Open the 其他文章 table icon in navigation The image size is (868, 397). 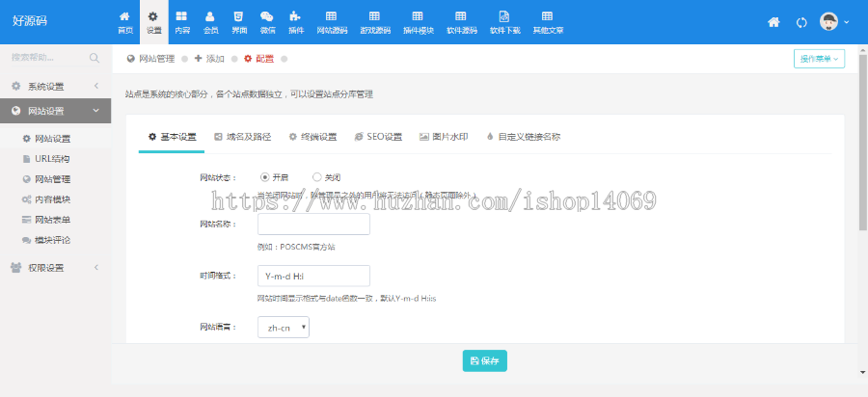coord(548,16)
